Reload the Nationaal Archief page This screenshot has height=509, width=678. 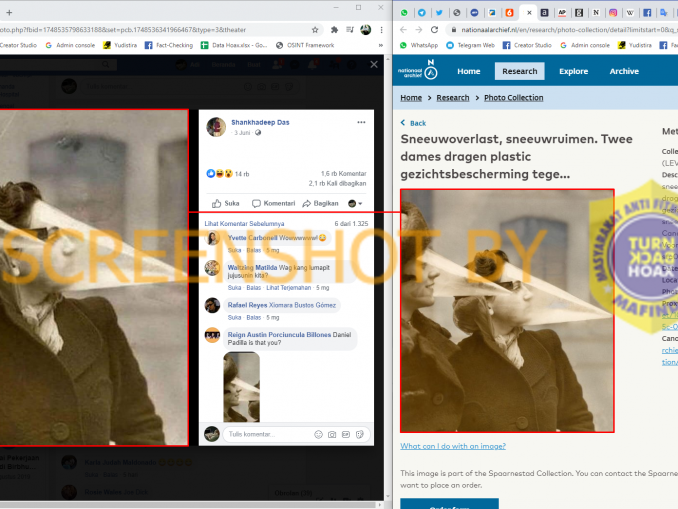435,29
